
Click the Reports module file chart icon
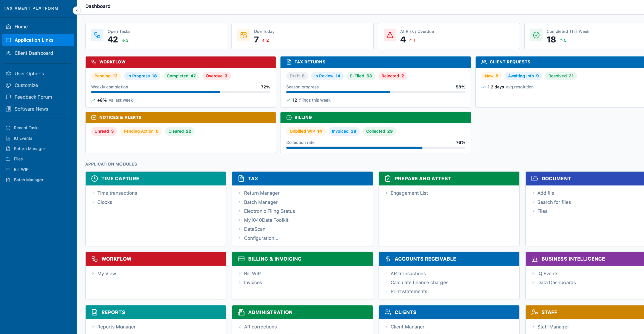coord(94,312)
